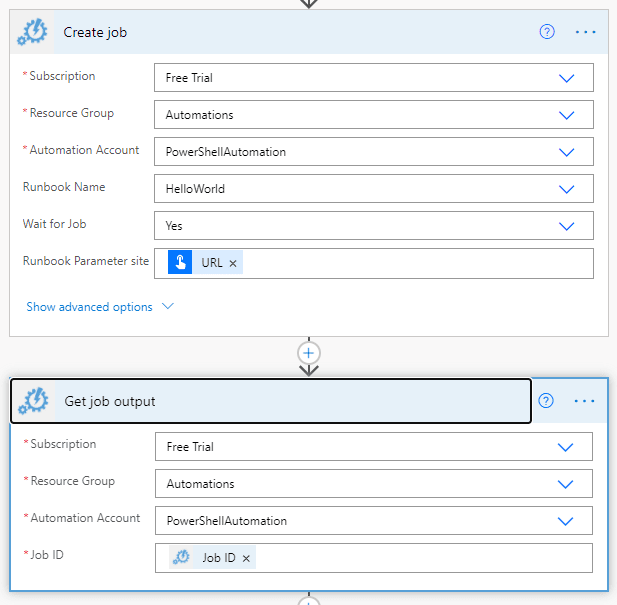This screenshot has height=605, width=617.
Task: Open the Runbook Name HelloWorld dropdown
Action: tap(567, 189)
